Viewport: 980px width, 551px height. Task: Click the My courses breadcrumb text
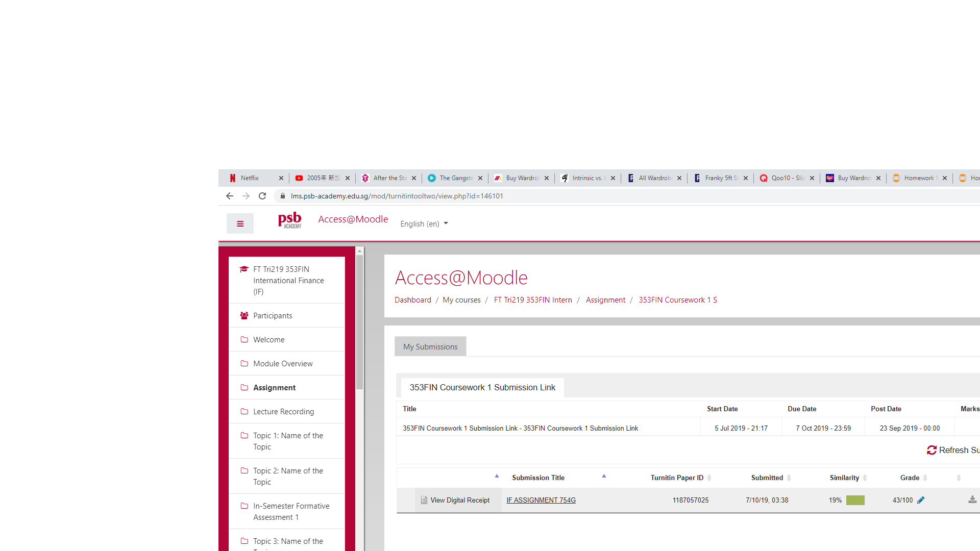461,300
